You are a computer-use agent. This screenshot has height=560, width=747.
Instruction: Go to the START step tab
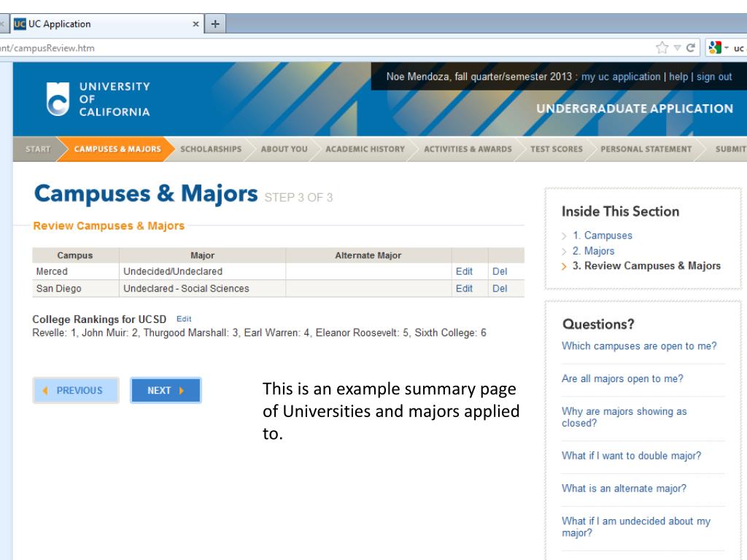pos(38,149)
